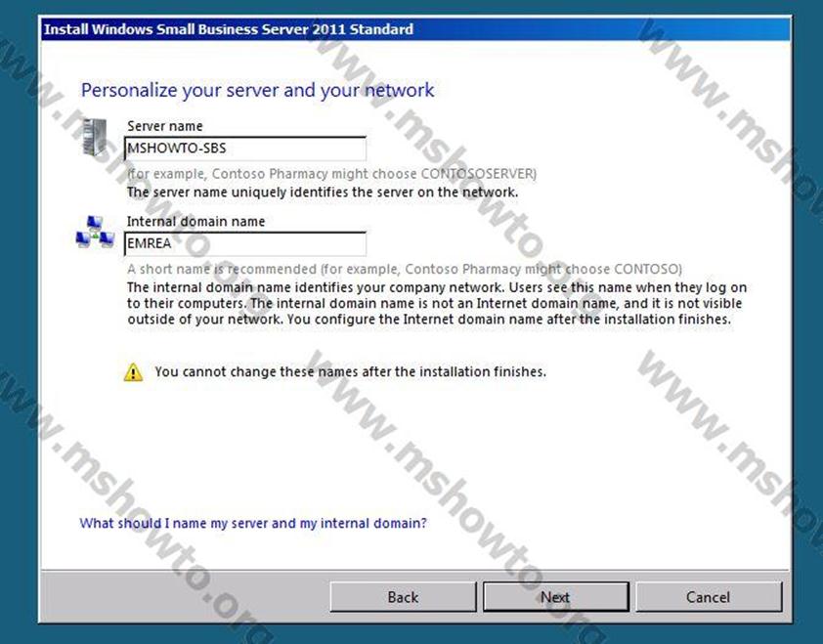Focus the Internal domain name text field
The height and width of the screenshot is (644, 823).
245,244
